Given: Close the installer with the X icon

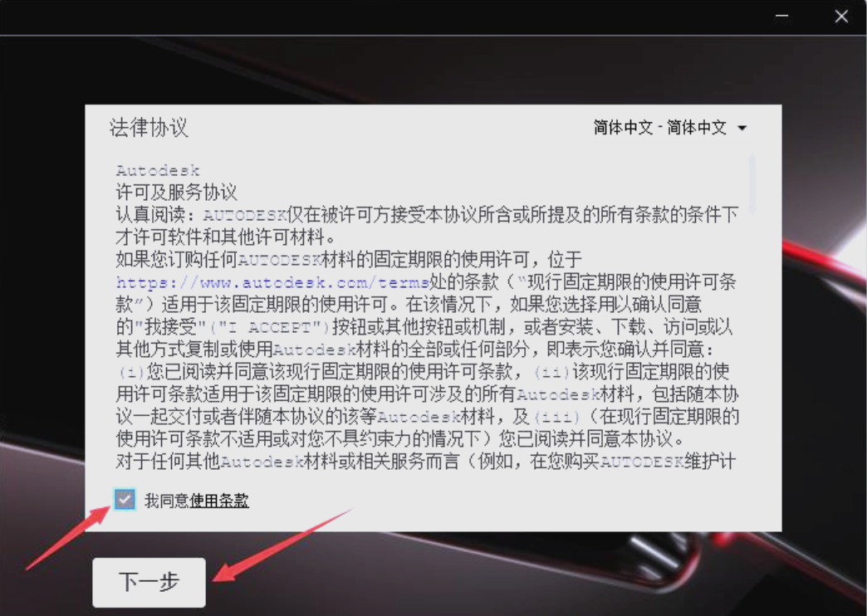Looking at the screenshot, I should [841, 16].
